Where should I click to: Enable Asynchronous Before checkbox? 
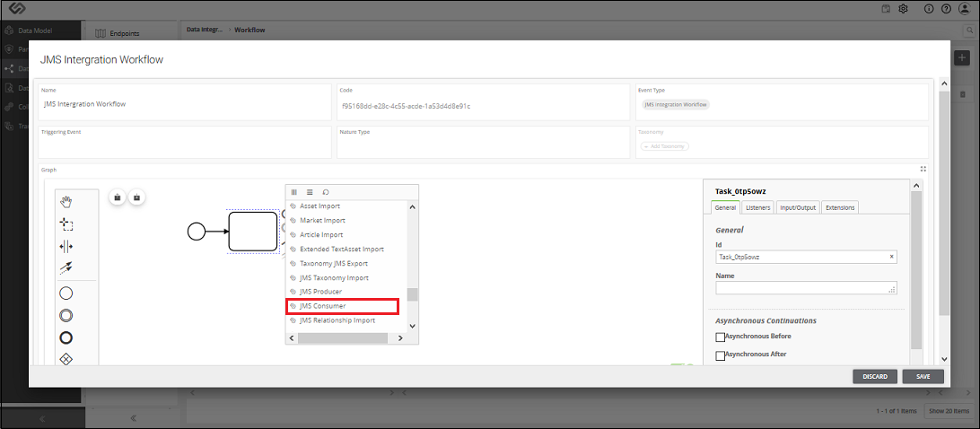point(720,337)
